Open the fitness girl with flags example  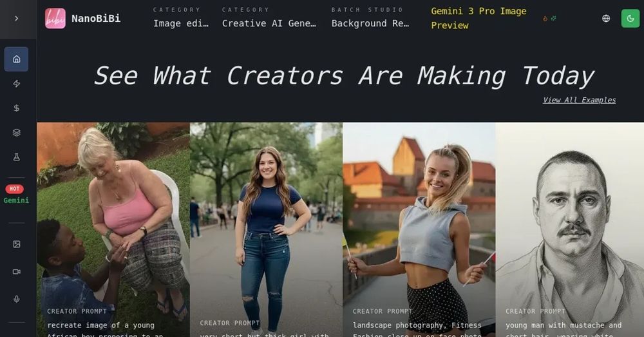(419, 230)
